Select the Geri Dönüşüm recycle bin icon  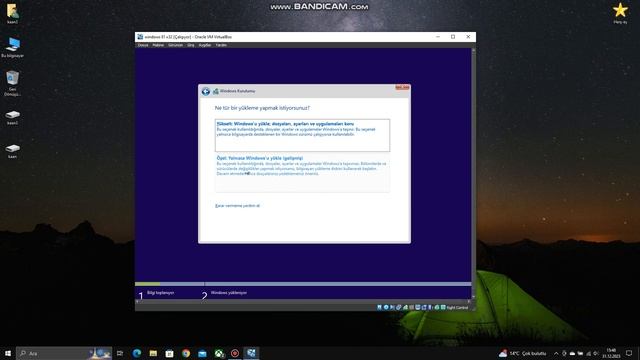[13, 83]
